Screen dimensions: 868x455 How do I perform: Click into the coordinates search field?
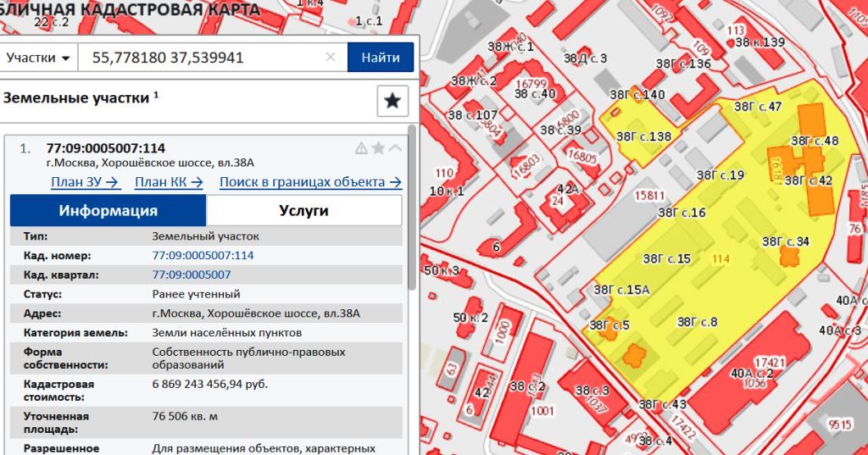pos(203,58)
